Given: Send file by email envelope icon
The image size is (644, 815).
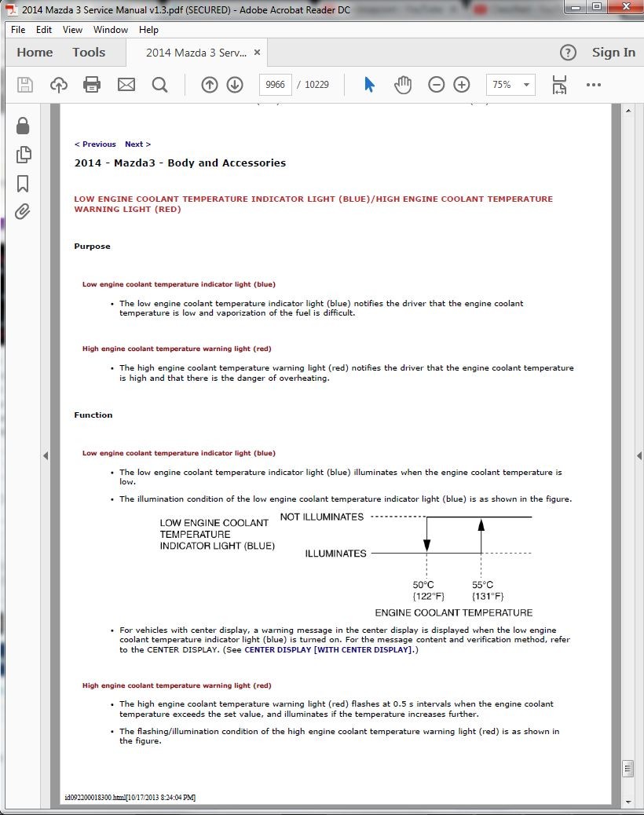Looking at the screenshot, I should pos(126,84).
